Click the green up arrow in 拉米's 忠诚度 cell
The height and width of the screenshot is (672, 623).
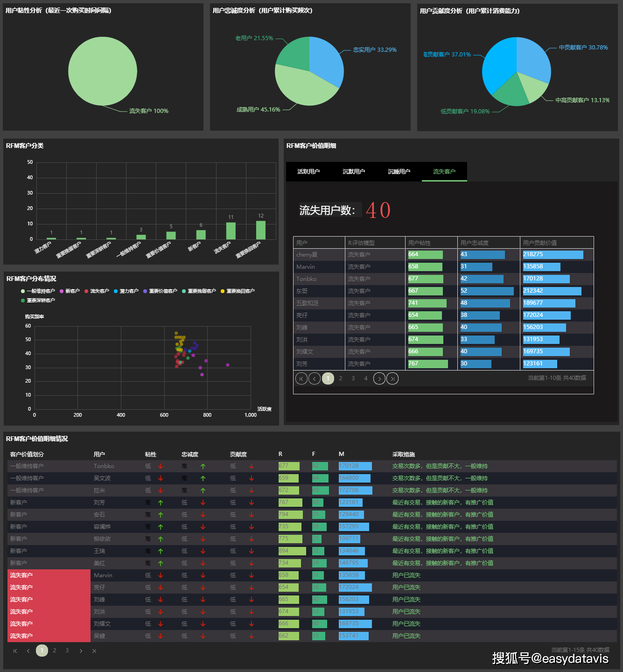coord(203,490)
